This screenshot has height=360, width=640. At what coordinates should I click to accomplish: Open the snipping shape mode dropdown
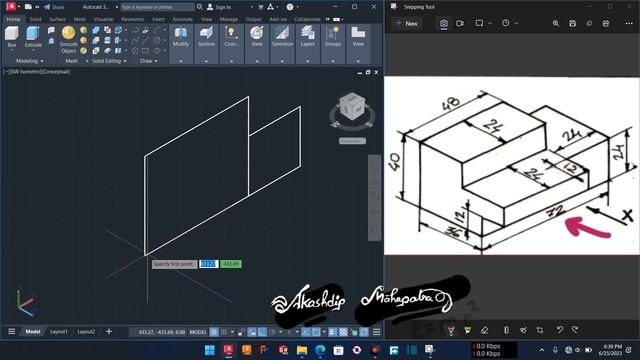[490, 23]
